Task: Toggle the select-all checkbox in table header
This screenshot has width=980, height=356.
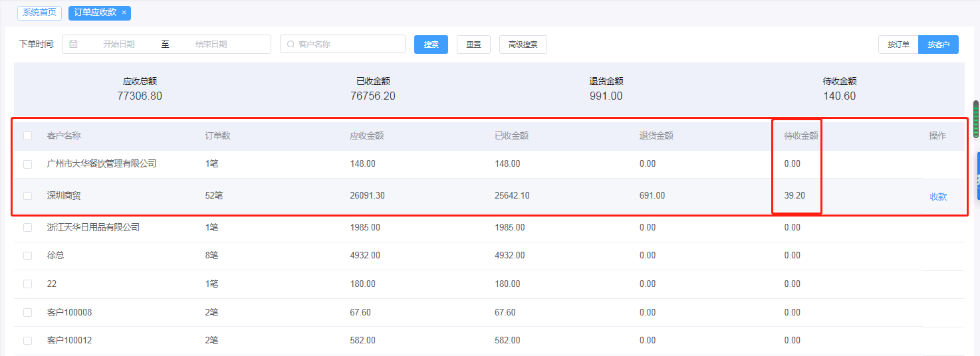Action: pos(27,135)
